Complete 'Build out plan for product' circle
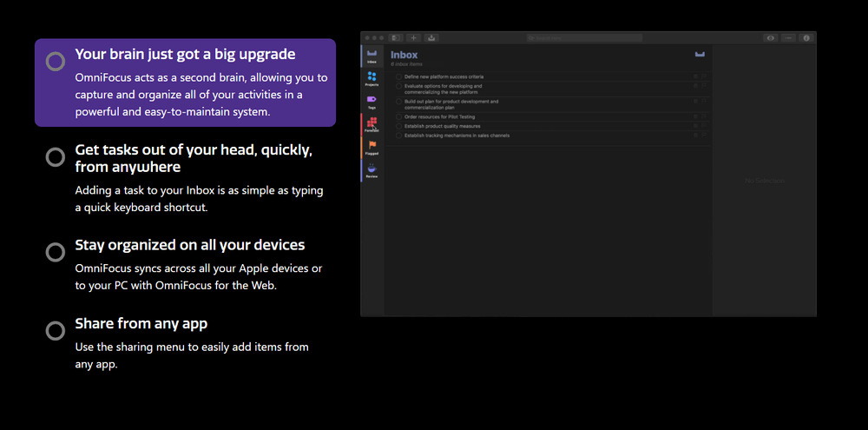 point(398,102)
